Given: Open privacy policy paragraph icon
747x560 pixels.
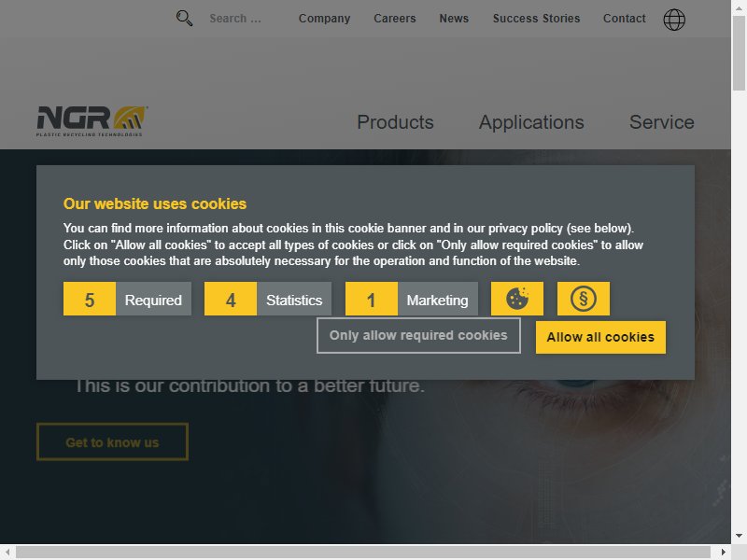Looking at the screenshot, I should (x=583, y=299).
